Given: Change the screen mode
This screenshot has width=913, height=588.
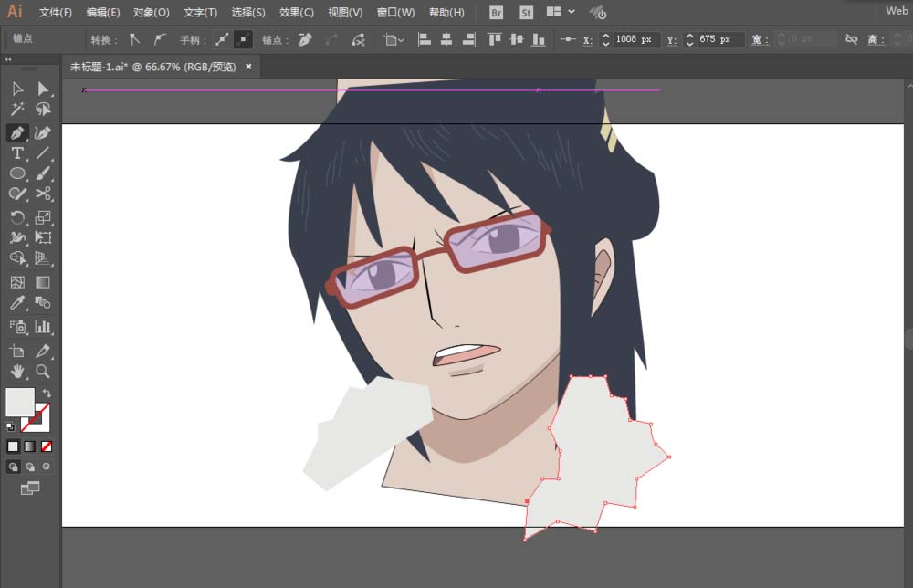Looking at the screenshot, I should point(30,488).
